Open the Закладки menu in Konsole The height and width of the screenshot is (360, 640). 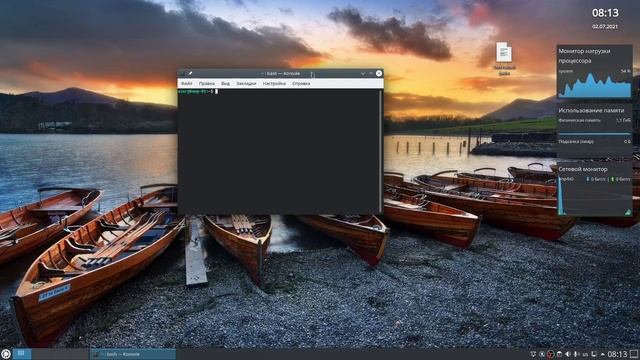click(x=246, y=83)
